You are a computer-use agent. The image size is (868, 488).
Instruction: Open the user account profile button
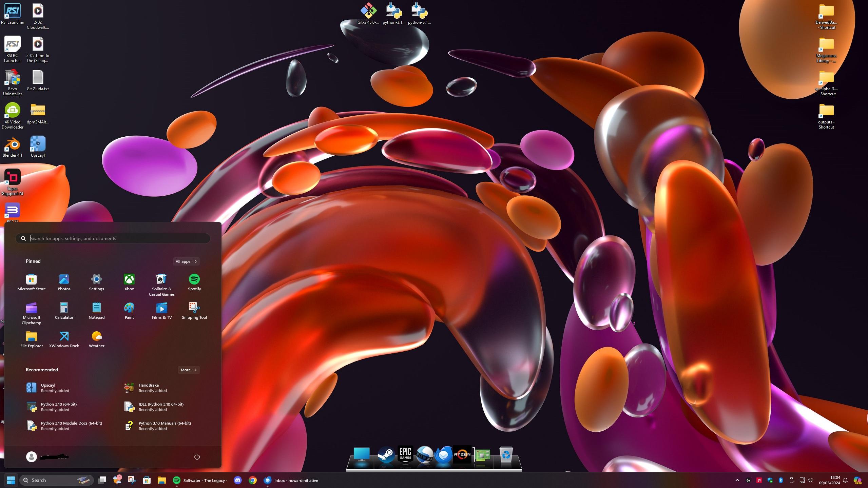tap(32, 457)
